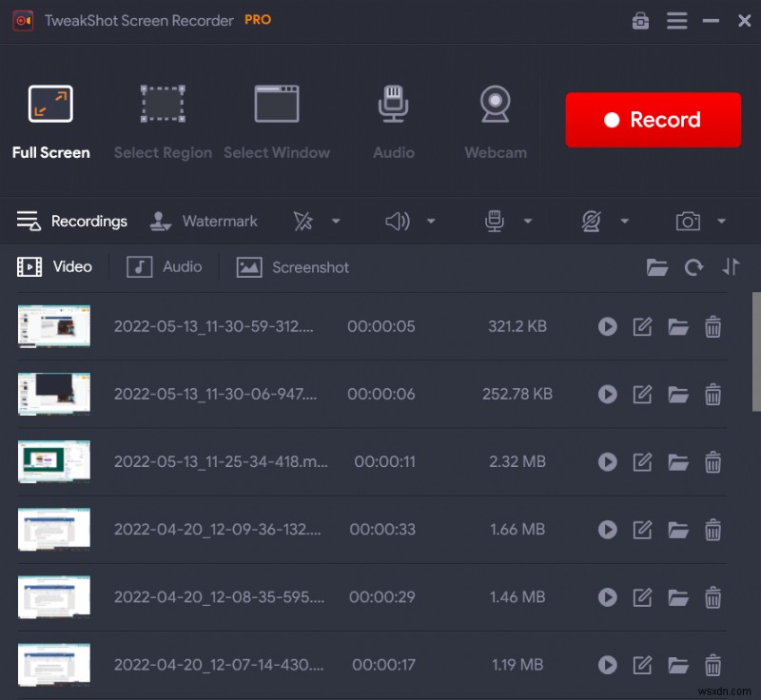The height and width of the screenshot is (700, 761).
Task: Expand the speaker volume dropdown
Action: click(x=432, y=221)
